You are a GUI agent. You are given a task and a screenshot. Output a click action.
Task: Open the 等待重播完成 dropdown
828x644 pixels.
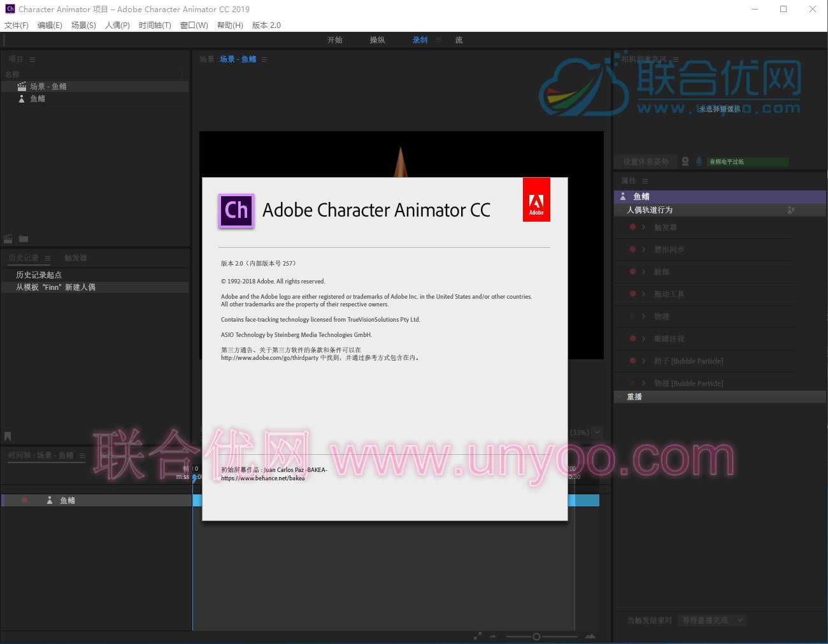[x=711, y=620]
